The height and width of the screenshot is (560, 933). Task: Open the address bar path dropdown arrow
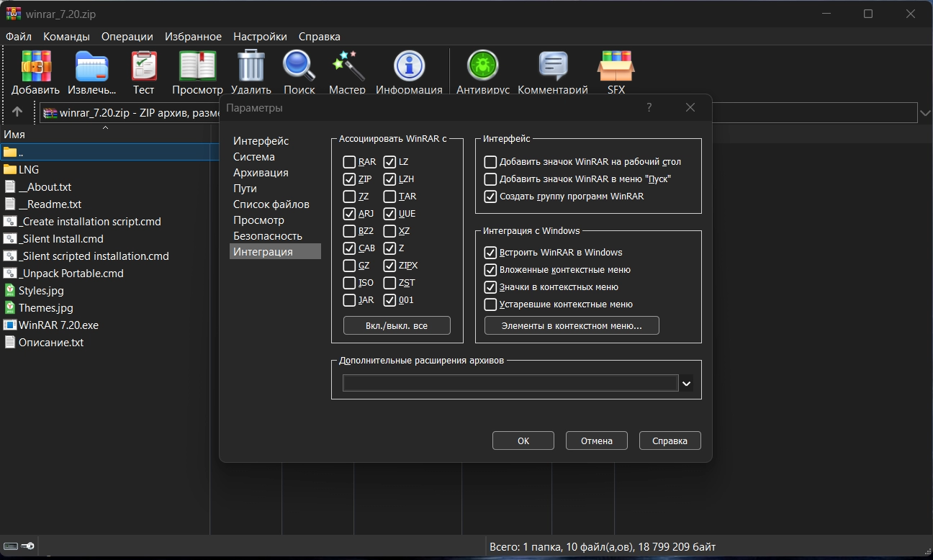coord(925,112)
